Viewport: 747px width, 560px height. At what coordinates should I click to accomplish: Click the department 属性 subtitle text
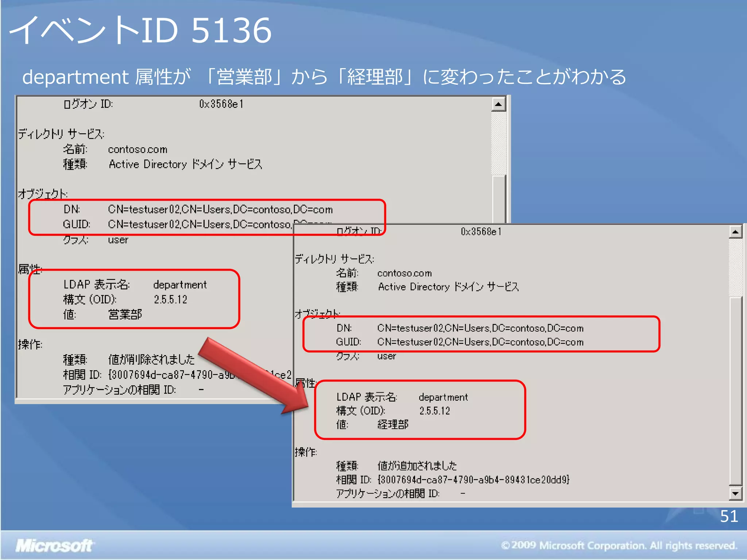324,77
